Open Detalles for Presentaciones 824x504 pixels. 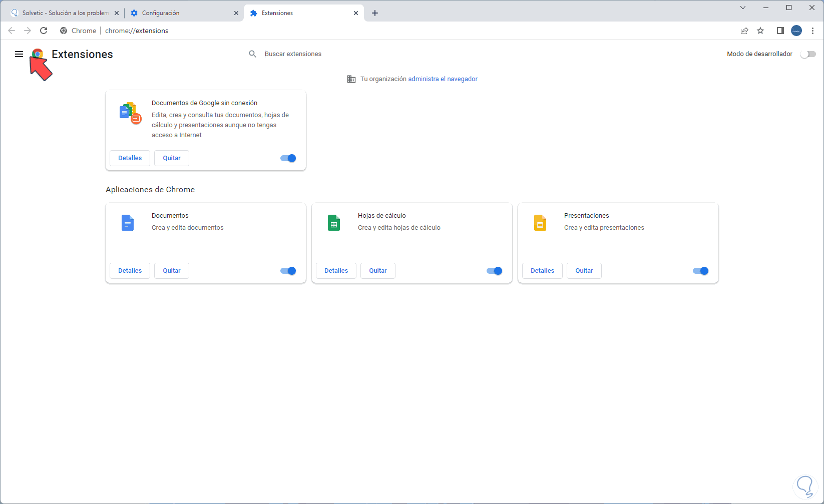543,271
